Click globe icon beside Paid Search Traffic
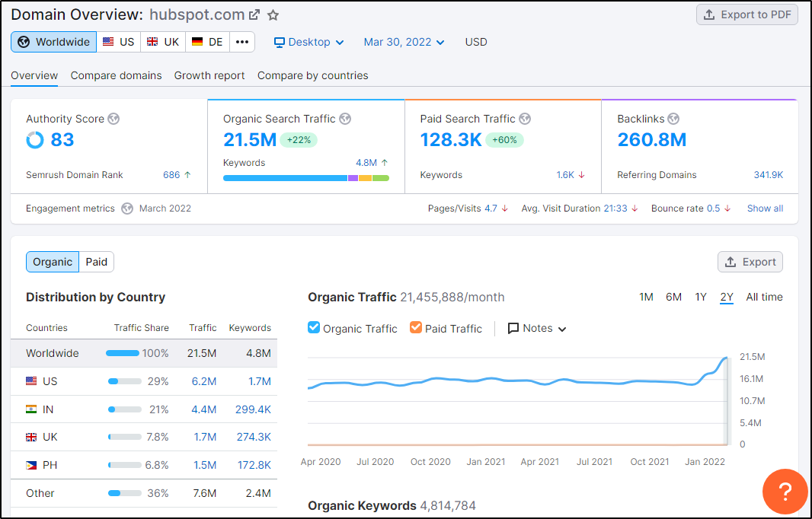 click(525, 119)
